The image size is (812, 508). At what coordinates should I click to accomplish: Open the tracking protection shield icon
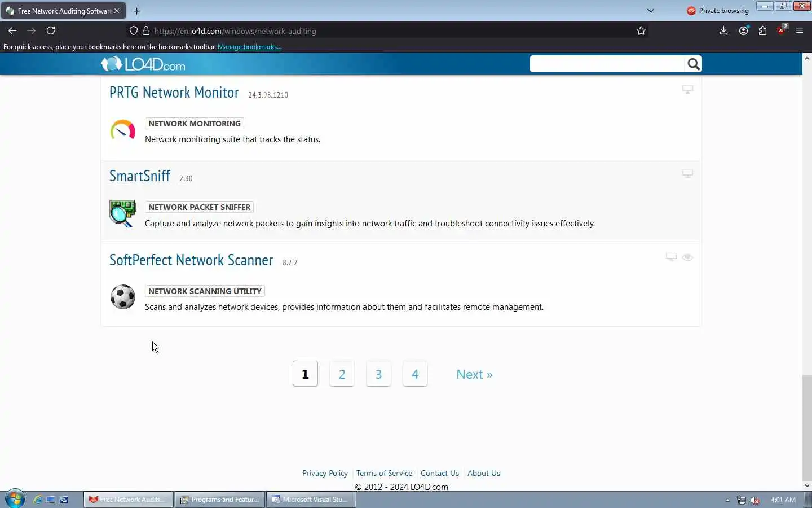(x=134, y=31)
